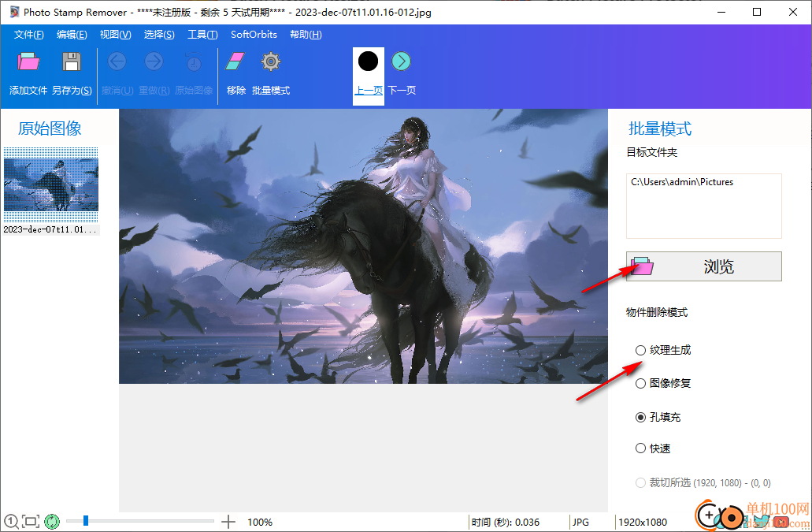Open the 视图(V) menu

coord(115,34)
